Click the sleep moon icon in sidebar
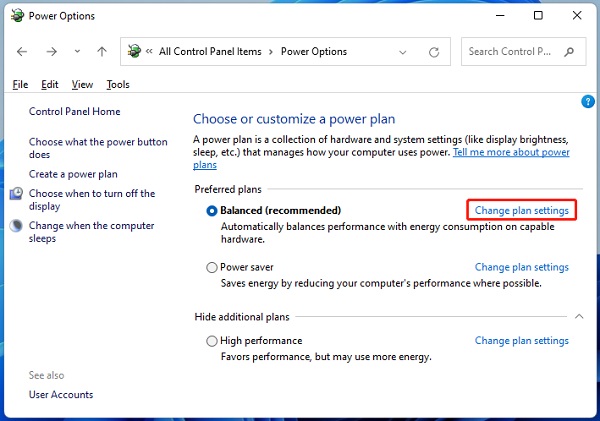This screenshot has height=421, width=600. coord(16,226)
